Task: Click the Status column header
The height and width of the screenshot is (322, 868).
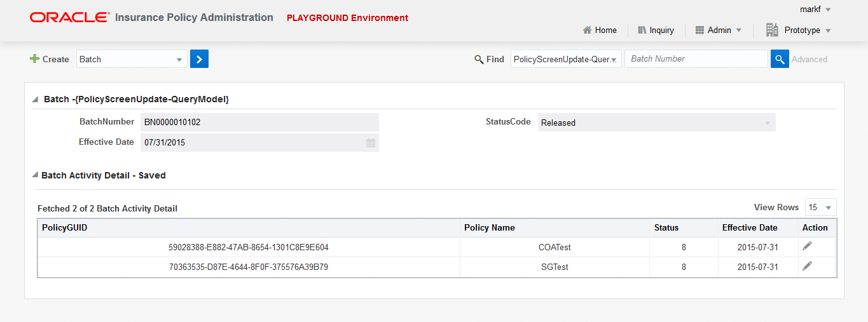Action: [x=684, y=227]
